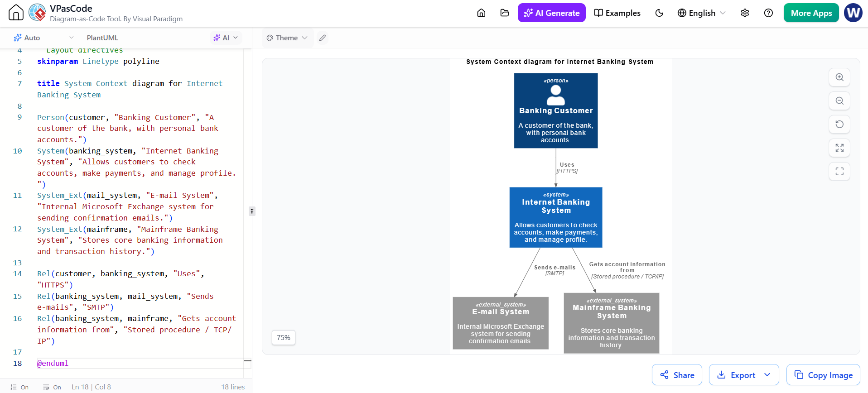The image size is (868, 393).
Task: Fit diagram to screen icon
Action: click(839, 148)
